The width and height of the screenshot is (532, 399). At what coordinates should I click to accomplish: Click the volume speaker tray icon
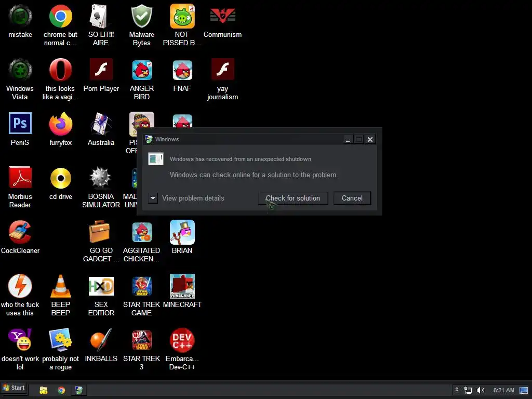pyautogui.click(x=481, y=390)
